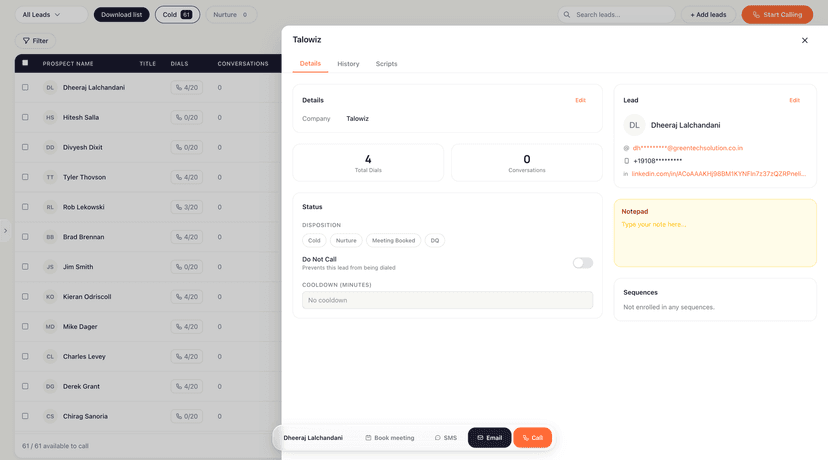Select the Nurture filter pill

[x=231, y=15]
